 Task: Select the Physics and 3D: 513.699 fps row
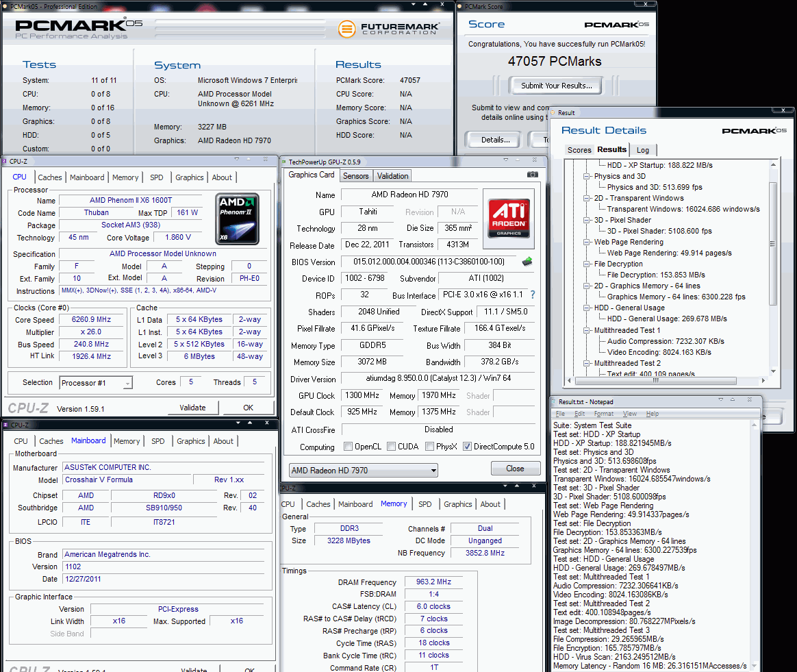[654, 187]
